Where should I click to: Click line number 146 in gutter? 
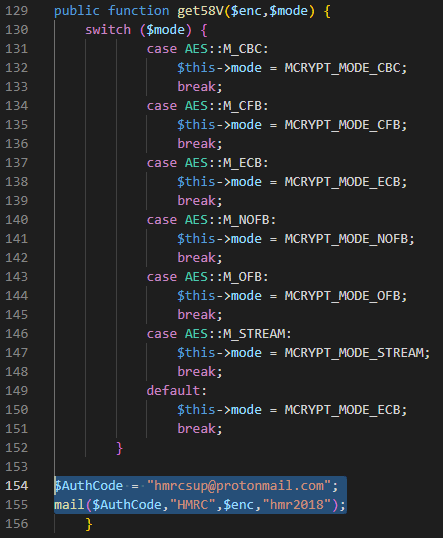(16, 334)
